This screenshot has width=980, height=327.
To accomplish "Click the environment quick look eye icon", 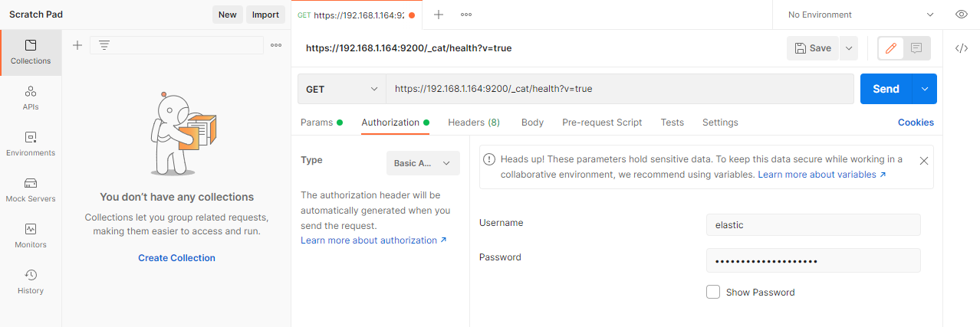I will [x=961, y=15].
